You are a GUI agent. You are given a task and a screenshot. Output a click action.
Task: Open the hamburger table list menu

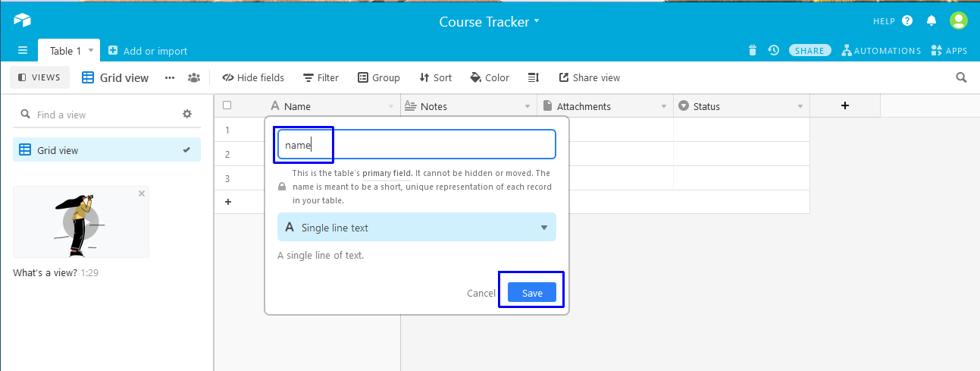pyautogui.click(x=23, y=51)
